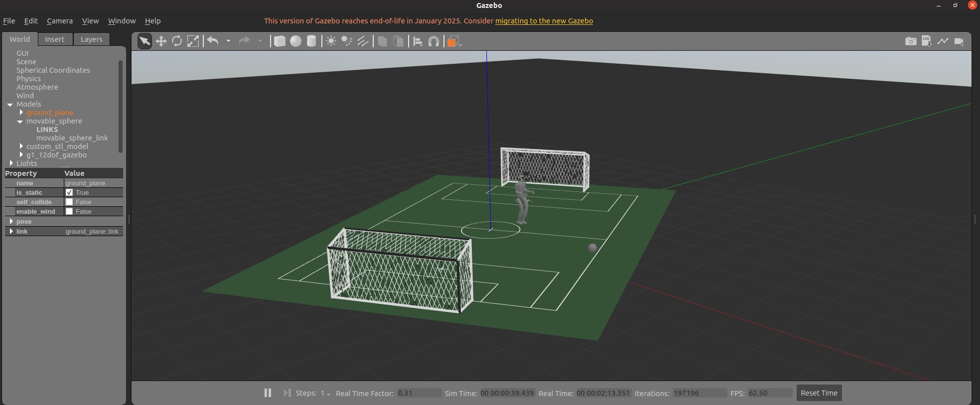Click the Iterations value 197196
Screen dimensions: 980x405
pyautogui.click(x=700, y=393)
